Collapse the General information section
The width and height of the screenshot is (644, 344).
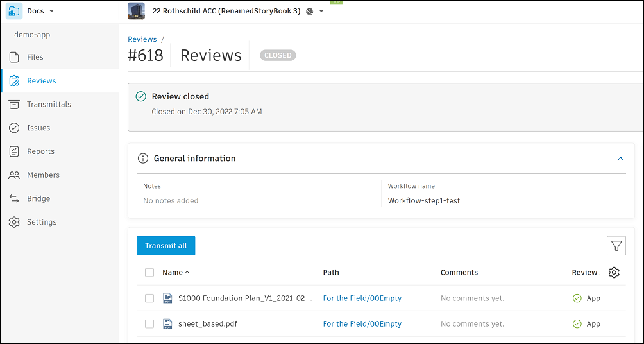pos(620,159)
